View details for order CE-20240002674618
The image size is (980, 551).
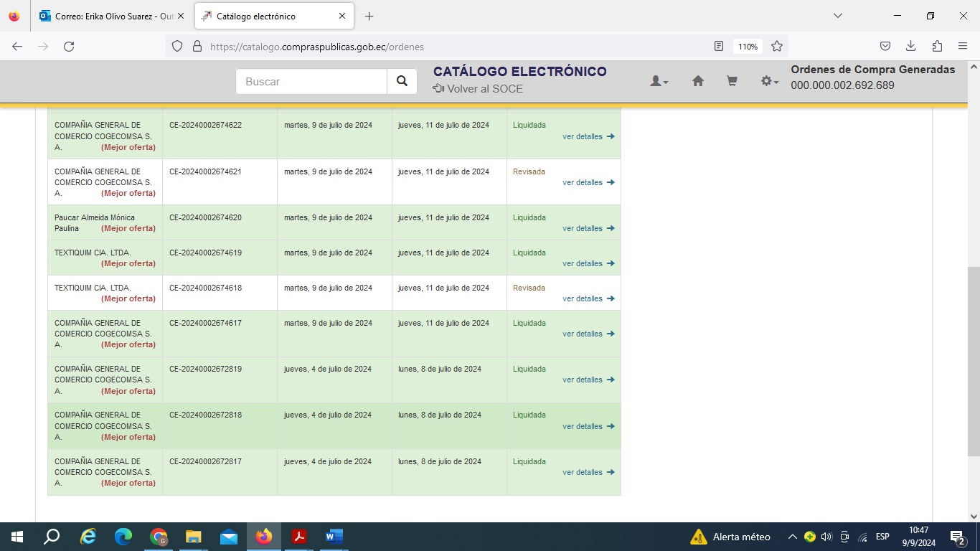coord(588,298)
